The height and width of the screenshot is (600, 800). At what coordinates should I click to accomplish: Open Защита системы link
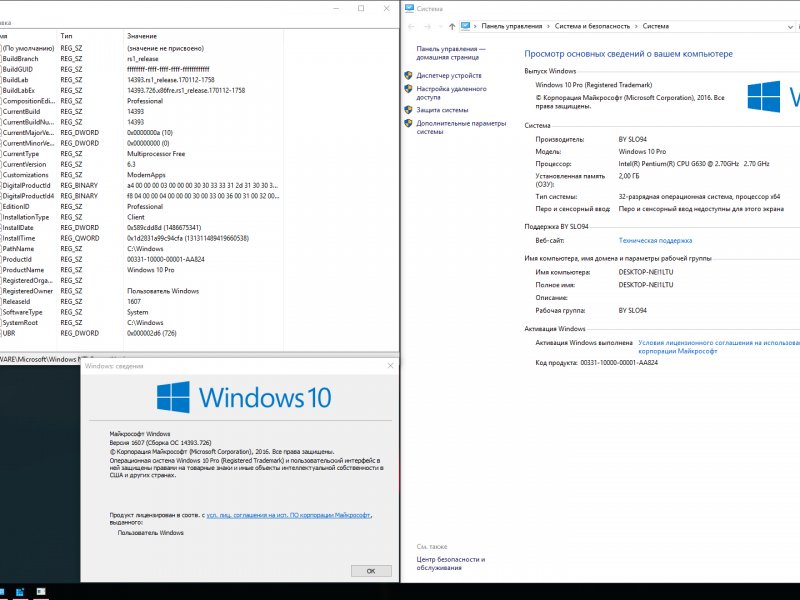(442, 110)
